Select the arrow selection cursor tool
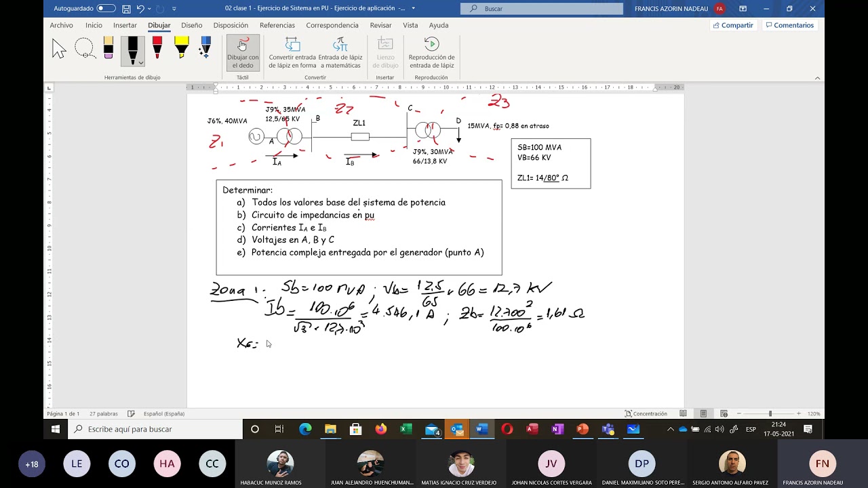Image resolution: width=868 pixels, height=488 pixels. pyautogui.click(x=59, y=49)
